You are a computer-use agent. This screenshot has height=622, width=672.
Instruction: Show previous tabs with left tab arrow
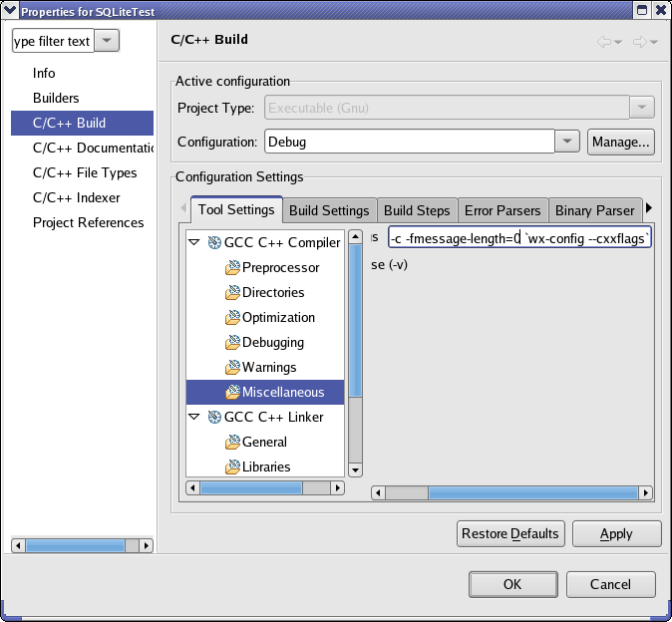coord(183,208)
